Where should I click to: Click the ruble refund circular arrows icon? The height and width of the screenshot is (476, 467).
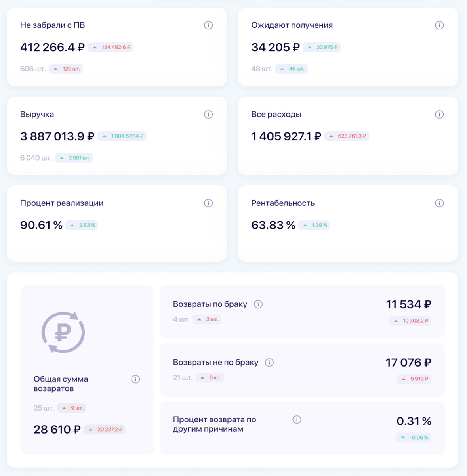(x=63, y=332)
